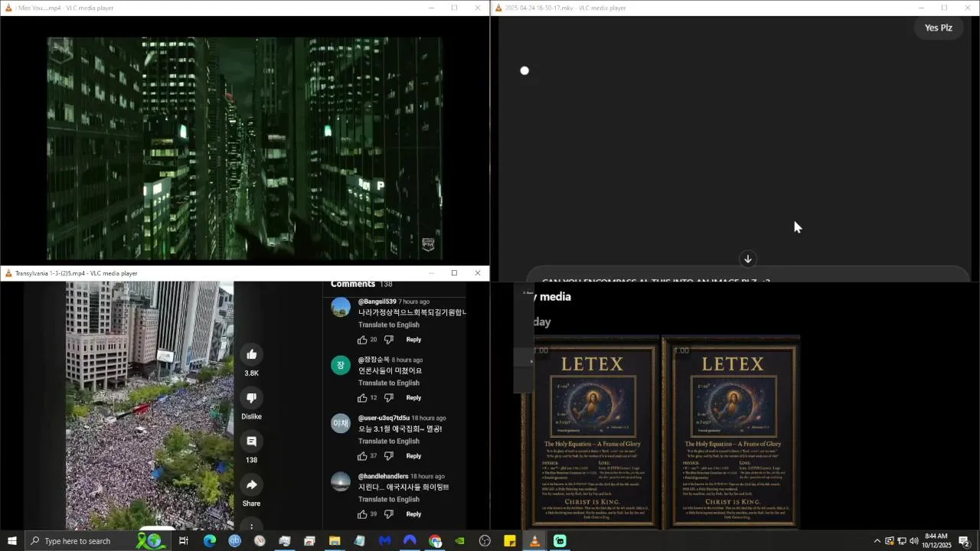Open OBS Studio from the taskbar
This screenshot has width=980, height=551.
pyautogui.click(x=485, y=541)
